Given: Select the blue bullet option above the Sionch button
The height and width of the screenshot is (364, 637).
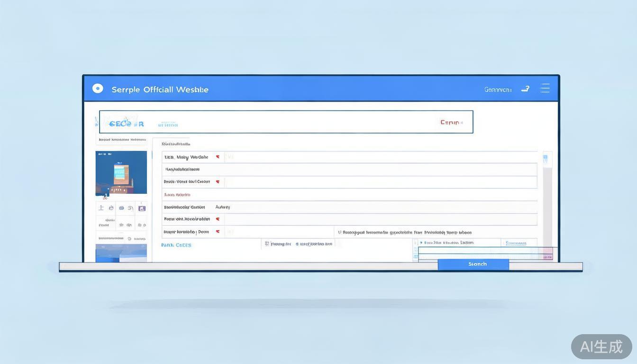Looking at the screenshot, I should (x=421, y=243).
